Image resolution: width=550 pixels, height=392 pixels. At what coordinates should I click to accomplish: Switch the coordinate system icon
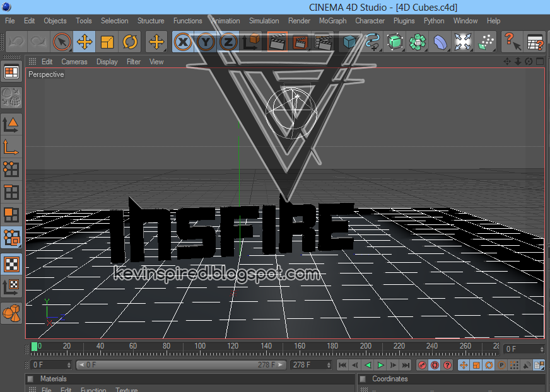tap(251, 42)
